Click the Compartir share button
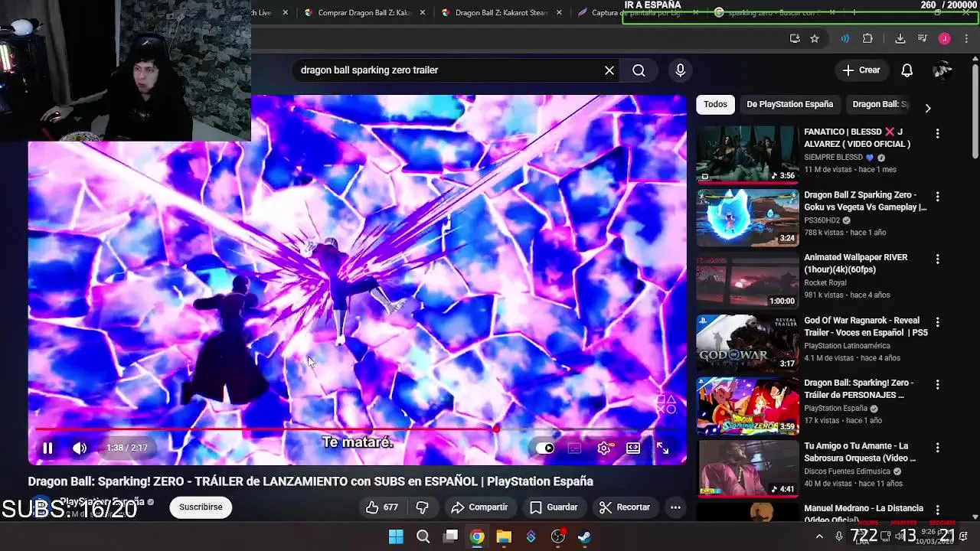The height and width of the screenshot is (551, 980). point(479,507)
